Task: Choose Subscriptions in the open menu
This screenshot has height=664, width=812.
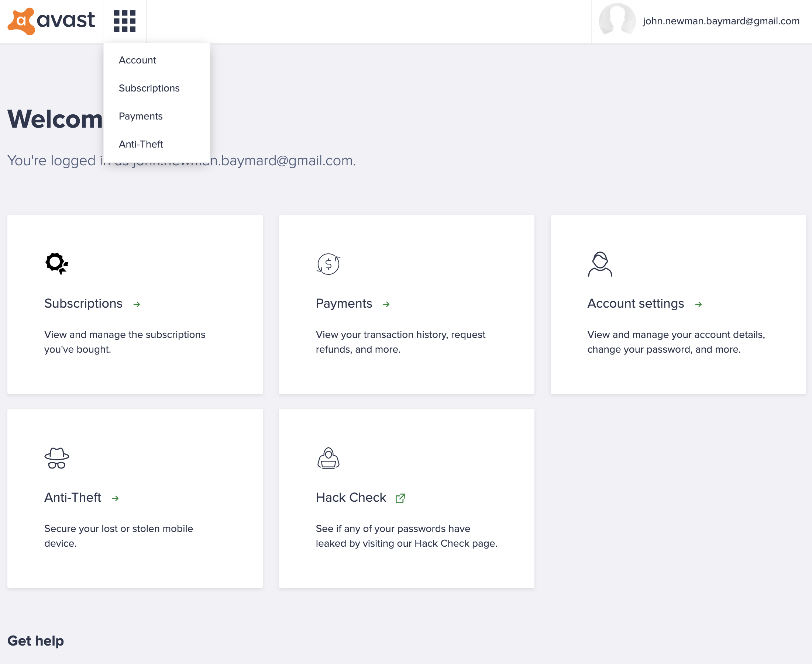Action: 149,88
